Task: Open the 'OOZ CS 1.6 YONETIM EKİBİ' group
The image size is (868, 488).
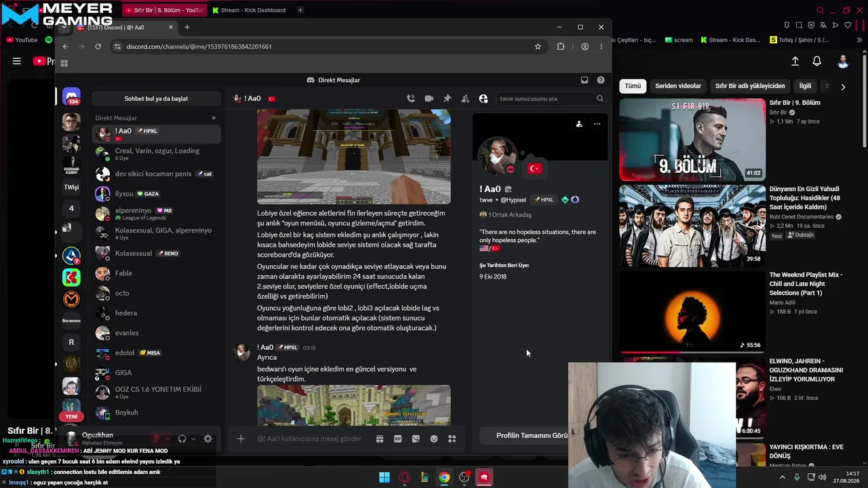Action: [157, 392]
